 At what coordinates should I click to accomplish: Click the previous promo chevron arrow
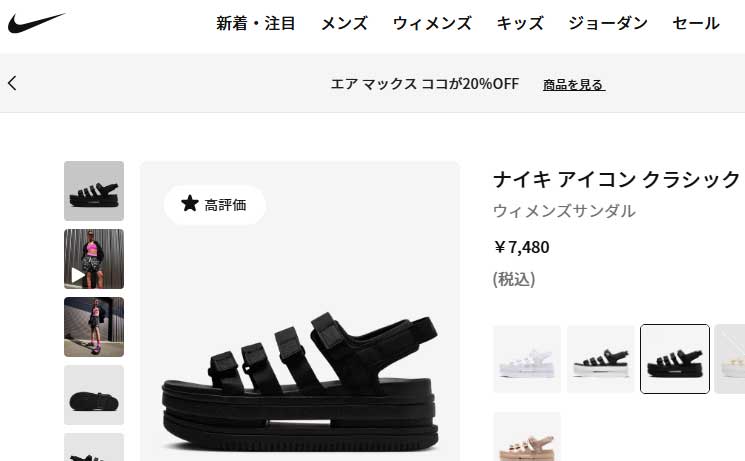click(x=12, y=83)
